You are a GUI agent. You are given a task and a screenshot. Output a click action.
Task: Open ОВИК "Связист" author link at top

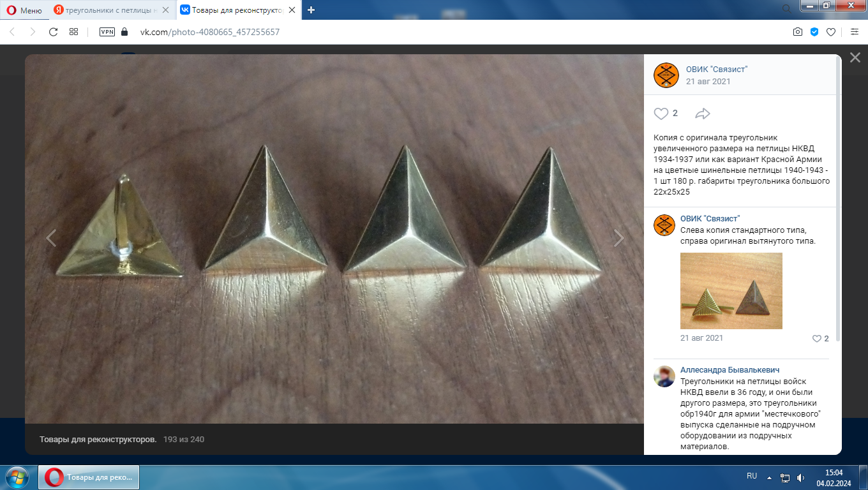pyautogui.click(x=716, y=70)
